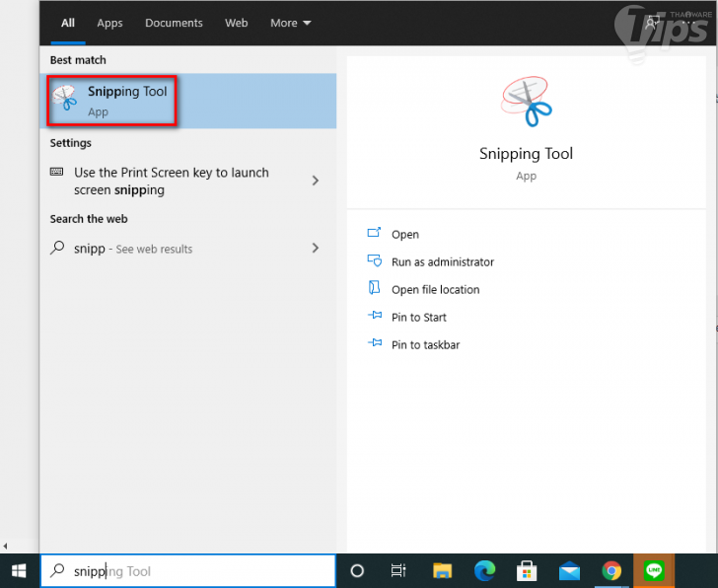Click Pin to Start
Screen dimensions: 718x588
[x=418, y=317]
